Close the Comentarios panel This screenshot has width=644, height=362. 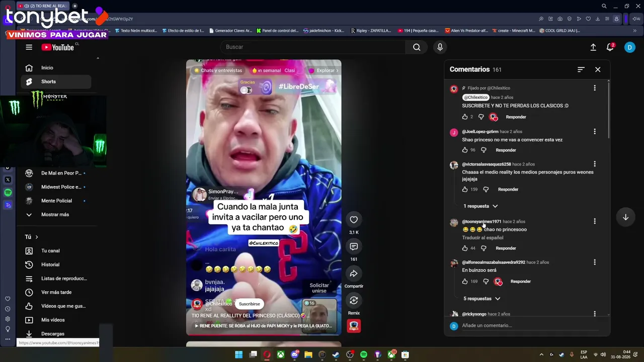pyautogui.click(x=598, y=69)
